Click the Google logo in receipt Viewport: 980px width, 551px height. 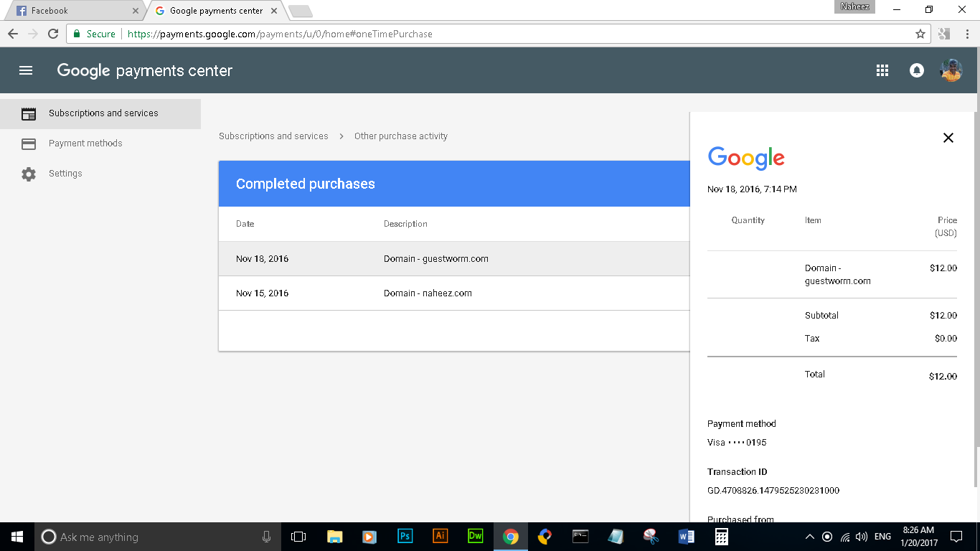click(x=746, y=158)
